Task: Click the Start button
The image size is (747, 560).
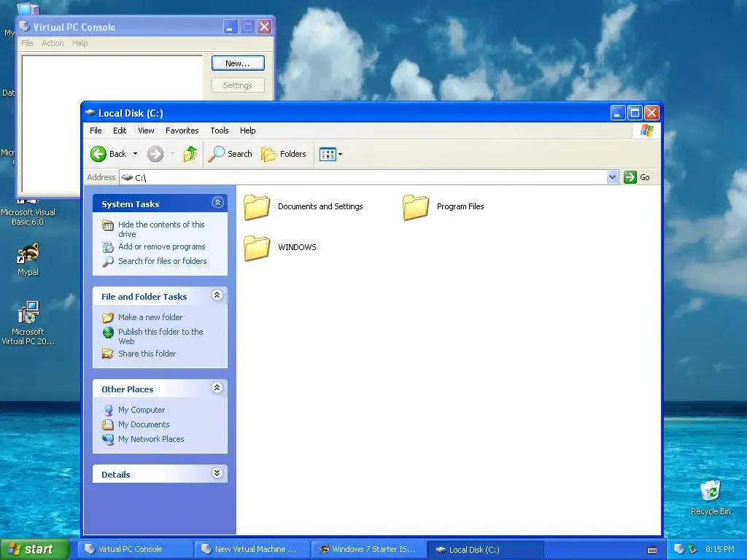Action: (x=35, y=549)
